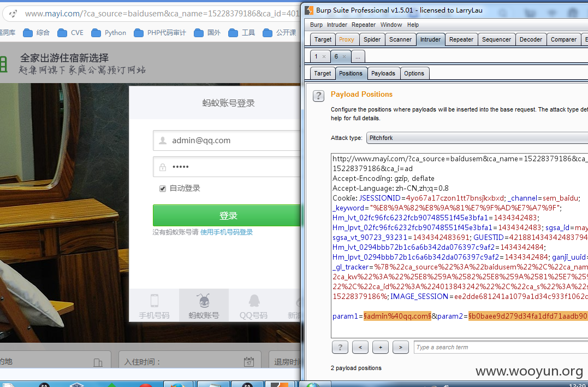Click the browser address bar URL

(x=162, y=14)
